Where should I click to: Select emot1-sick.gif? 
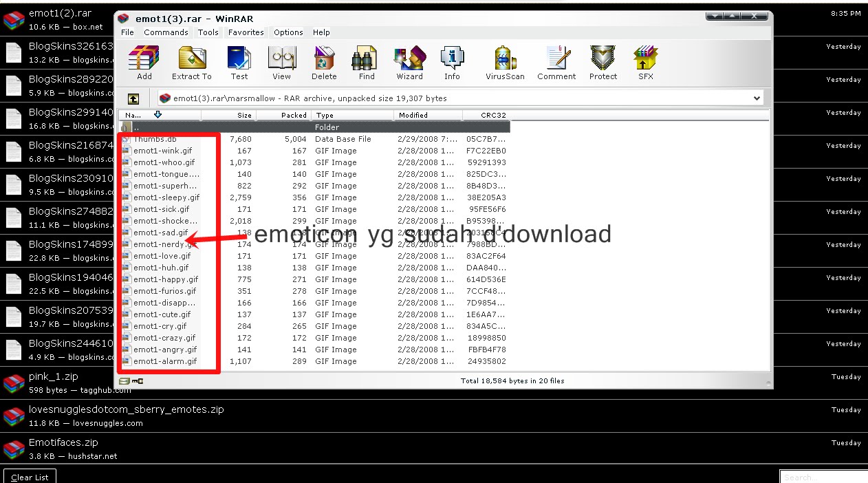(161, 209)
